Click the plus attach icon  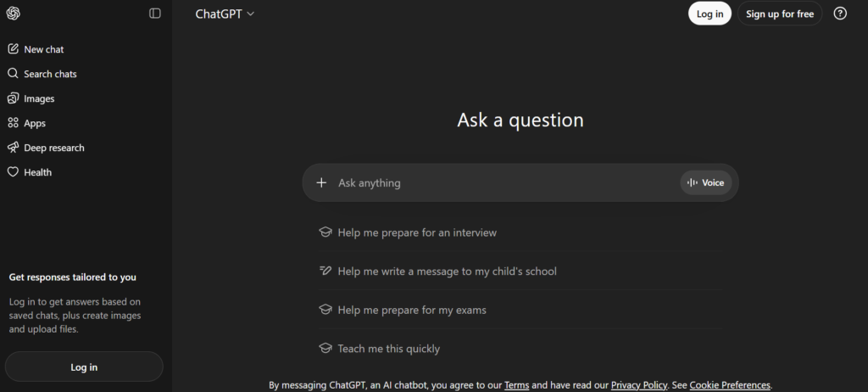pos(321,182)
